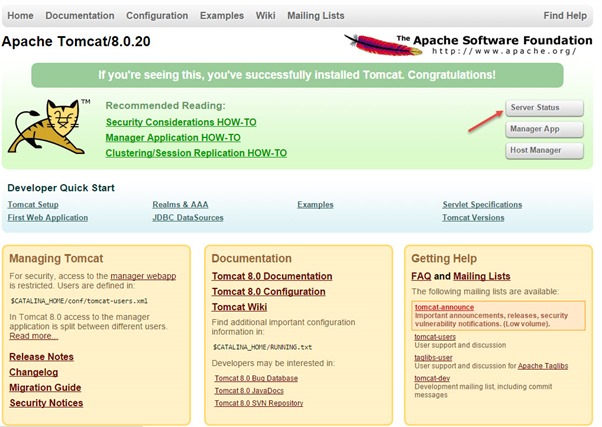Screen dimensions: 602x427
Task: Open First Web Application link
Action: click(x=48, y=218)
